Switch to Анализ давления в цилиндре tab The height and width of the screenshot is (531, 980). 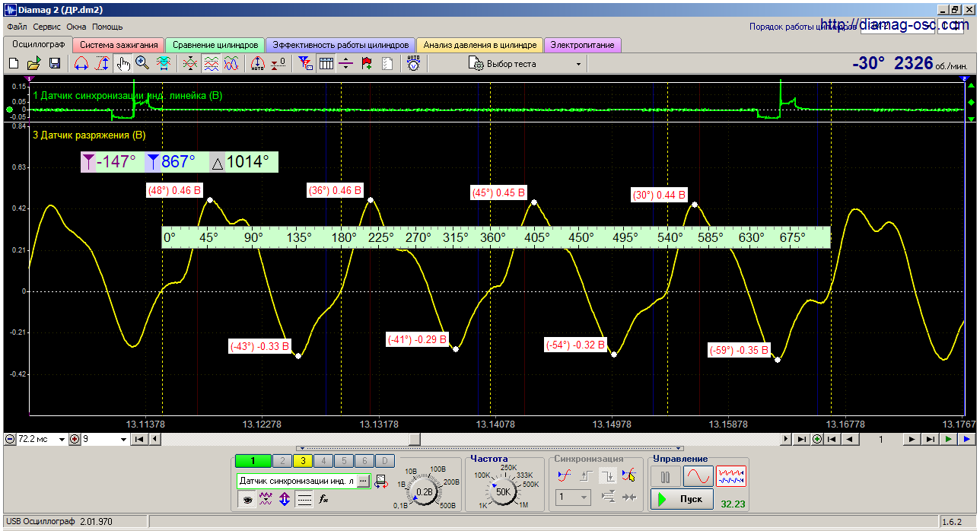click(x=480, y=45)
